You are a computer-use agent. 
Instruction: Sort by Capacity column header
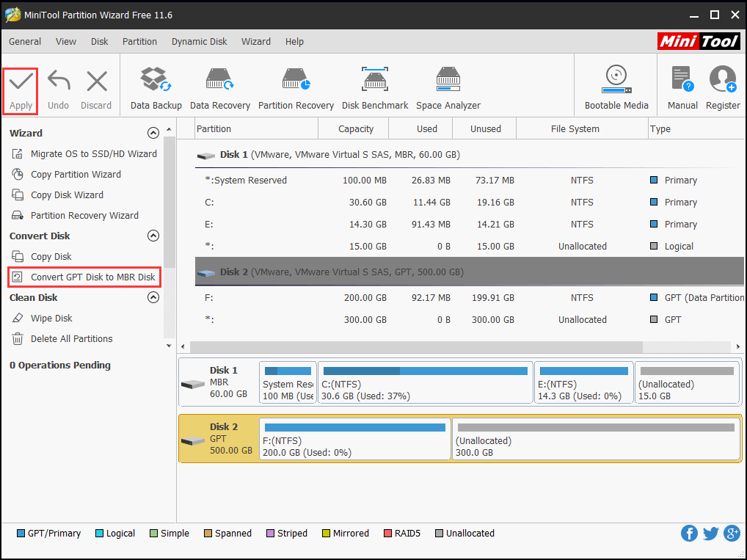(x=354, y=128)
